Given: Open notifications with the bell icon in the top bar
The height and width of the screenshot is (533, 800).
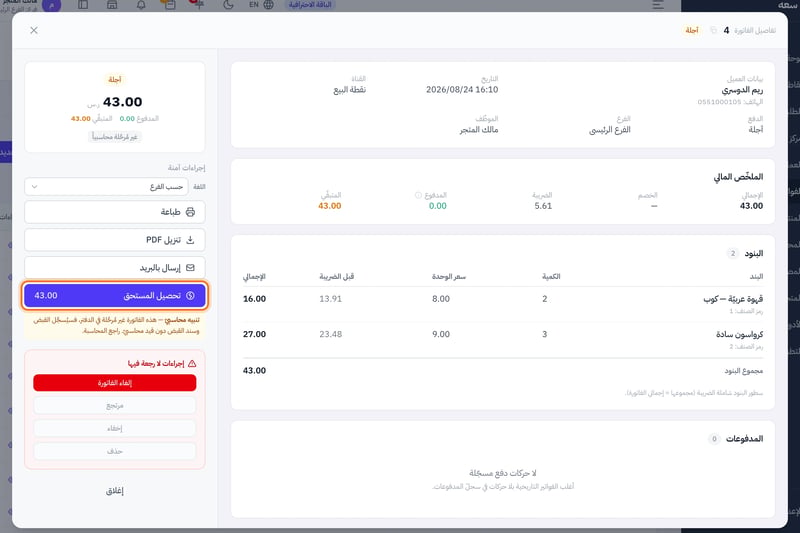Looking at the screenshot, I should pos(141,5).
